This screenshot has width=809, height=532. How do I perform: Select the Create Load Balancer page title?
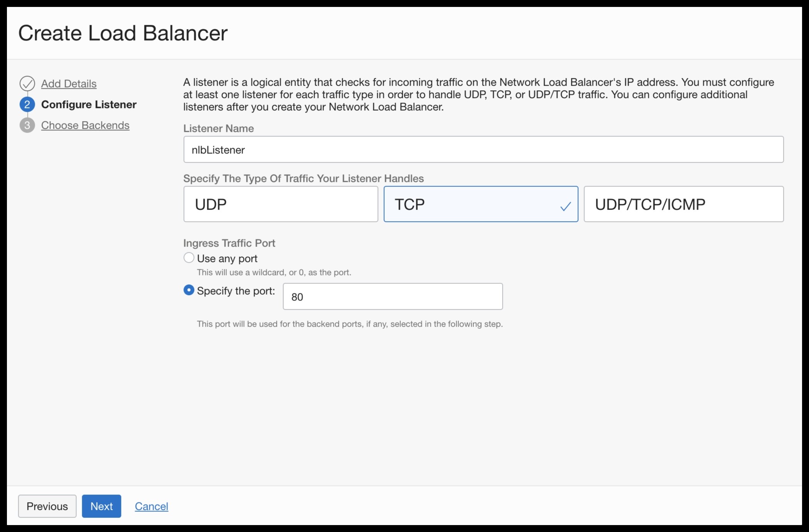coord(124,33)
